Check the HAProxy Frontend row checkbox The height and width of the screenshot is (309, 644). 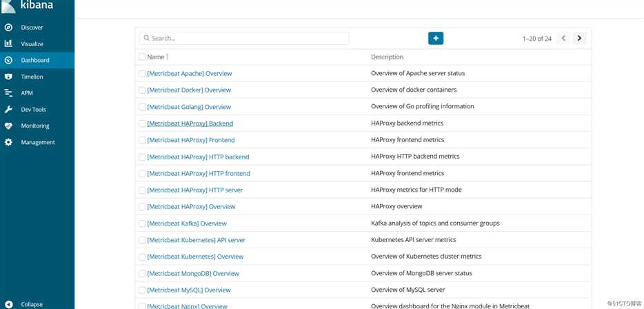coord(142,140)
